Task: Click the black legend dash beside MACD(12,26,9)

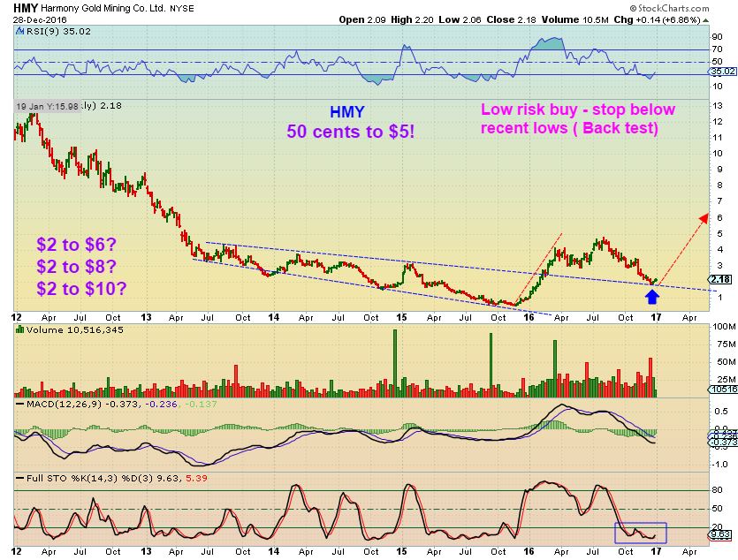Action: (x=19, y=405)
